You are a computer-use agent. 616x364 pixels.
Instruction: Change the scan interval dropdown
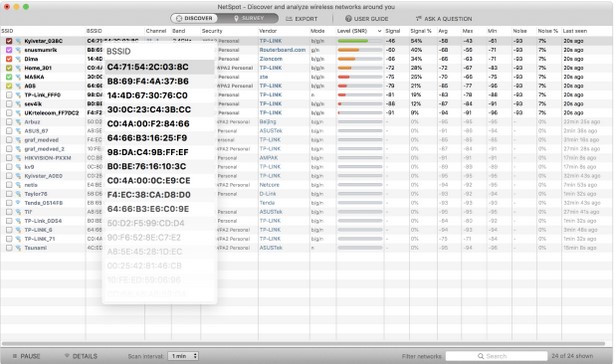coord(183,356)
